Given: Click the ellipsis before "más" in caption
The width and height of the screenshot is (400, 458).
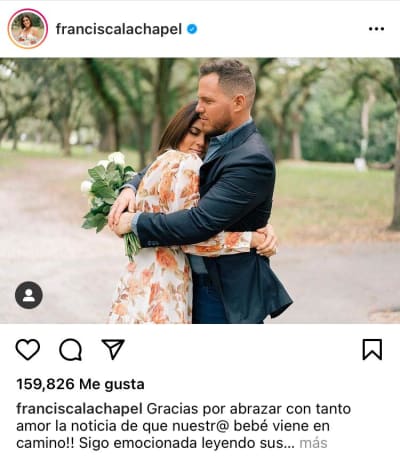Looking at the screenshot, I should coord(291,446).
